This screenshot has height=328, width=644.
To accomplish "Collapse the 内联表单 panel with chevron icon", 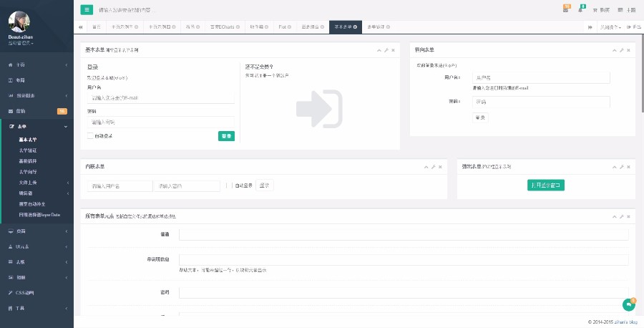I will point(426,167).
